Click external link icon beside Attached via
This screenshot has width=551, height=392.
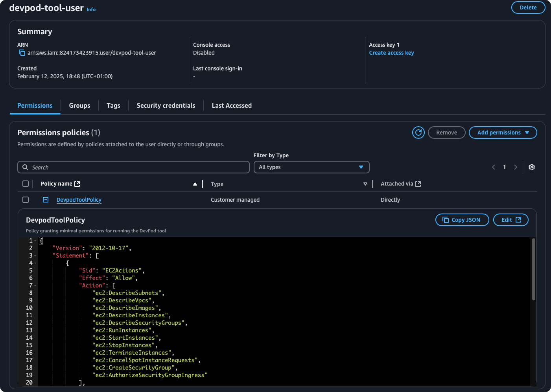tap(418, 184)
